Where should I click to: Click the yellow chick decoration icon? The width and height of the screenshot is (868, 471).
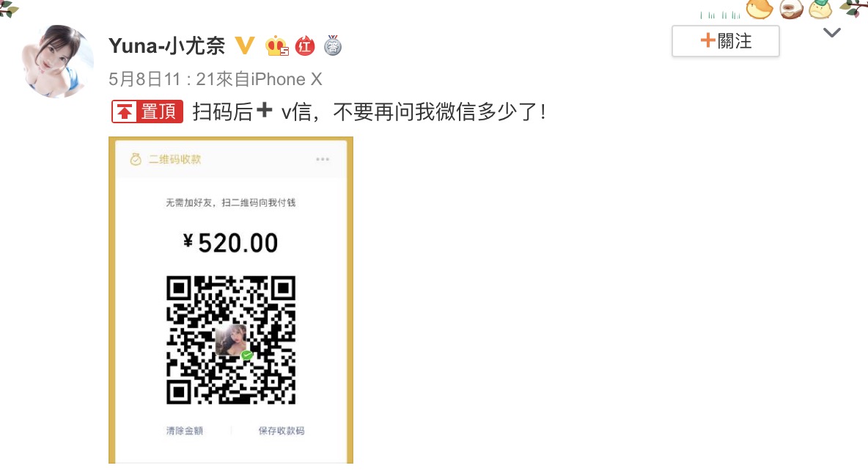759,10
